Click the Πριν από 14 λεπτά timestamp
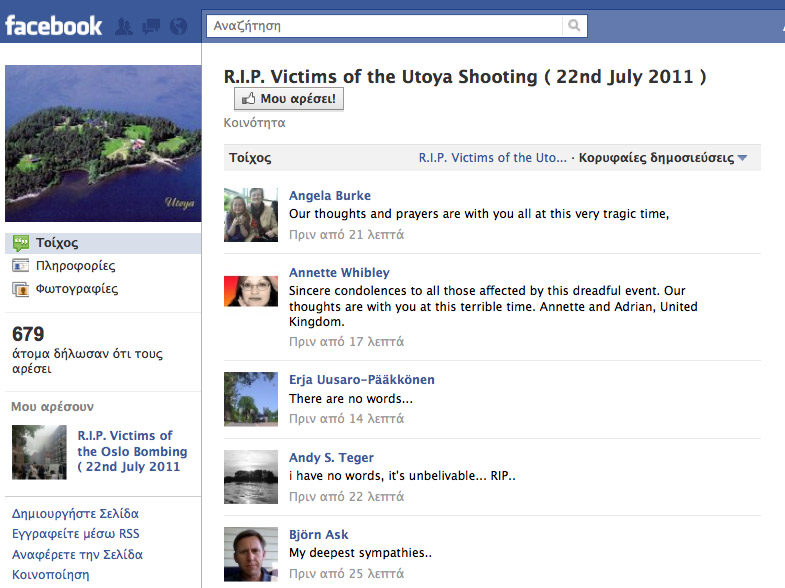The image size is (785, 588). [x=346, y=419]
